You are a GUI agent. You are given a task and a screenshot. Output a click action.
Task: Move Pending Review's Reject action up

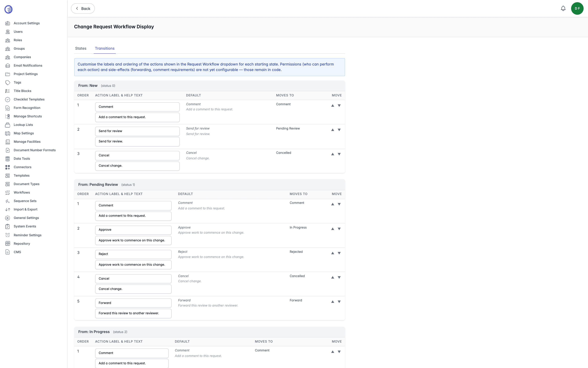tap(333, 253)
